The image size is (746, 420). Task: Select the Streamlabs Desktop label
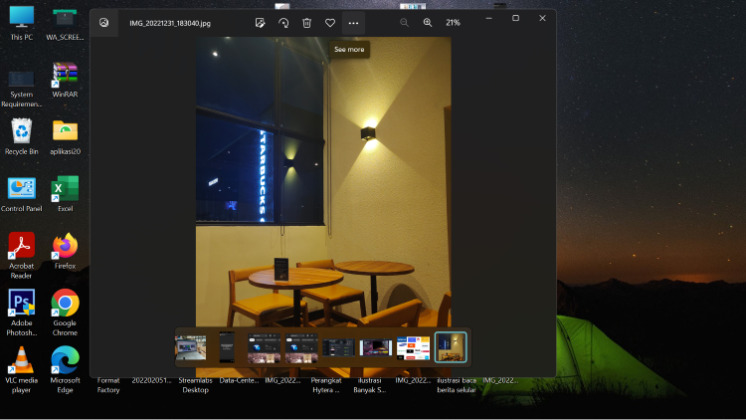coord(196,385)
